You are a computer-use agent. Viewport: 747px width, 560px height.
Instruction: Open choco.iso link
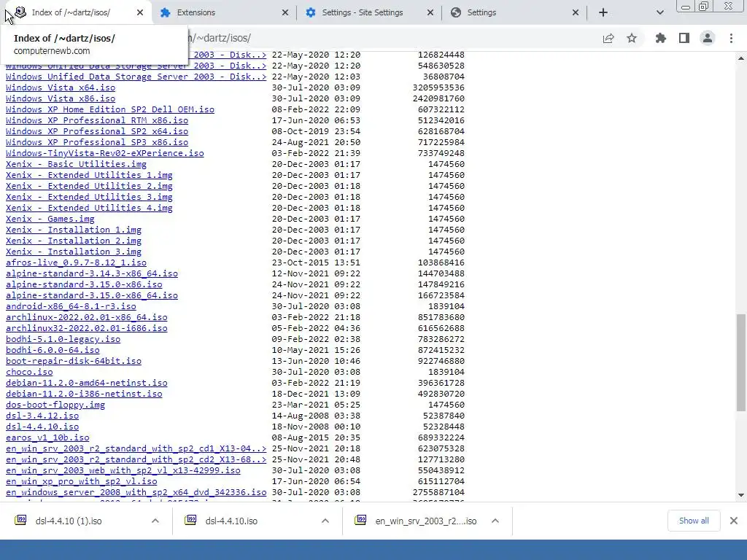(x=29, y=373)
